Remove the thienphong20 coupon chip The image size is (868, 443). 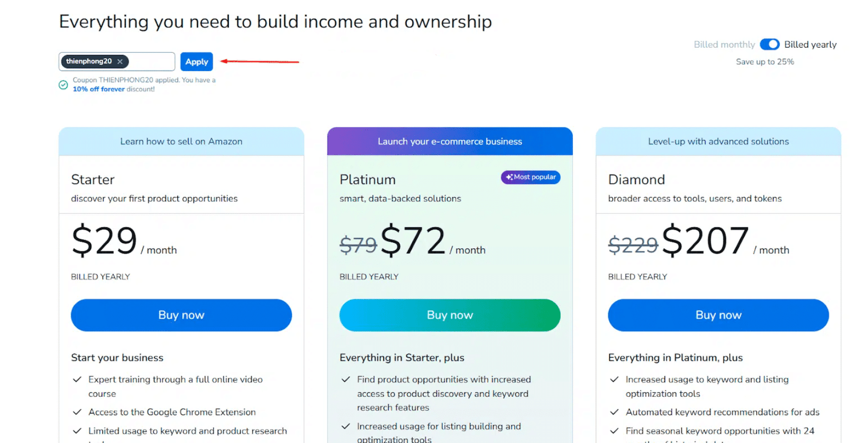tap(120, 62)
